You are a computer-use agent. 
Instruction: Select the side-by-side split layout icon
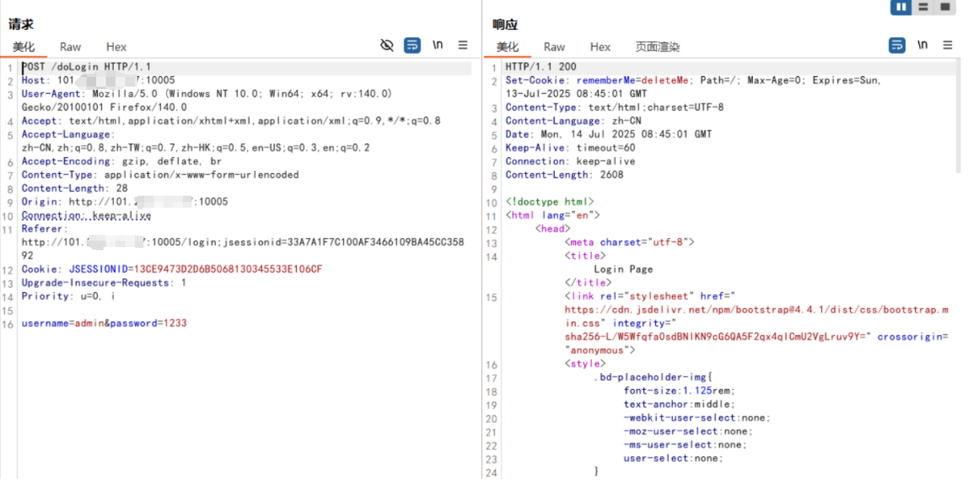click(901, 7)
